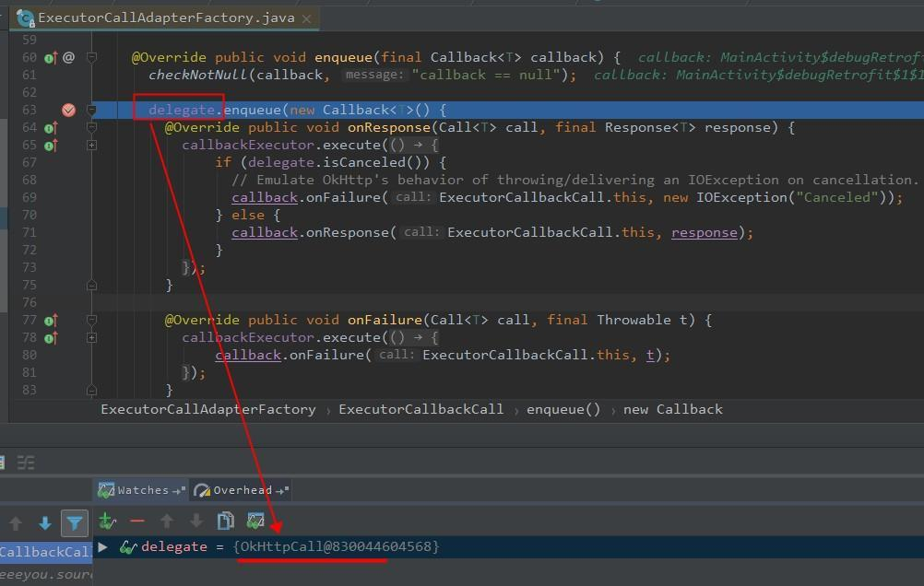Screen dimensions: 924x586
Task: Navigate up the stack with the up arrow
Action: [x=16, y=522]
